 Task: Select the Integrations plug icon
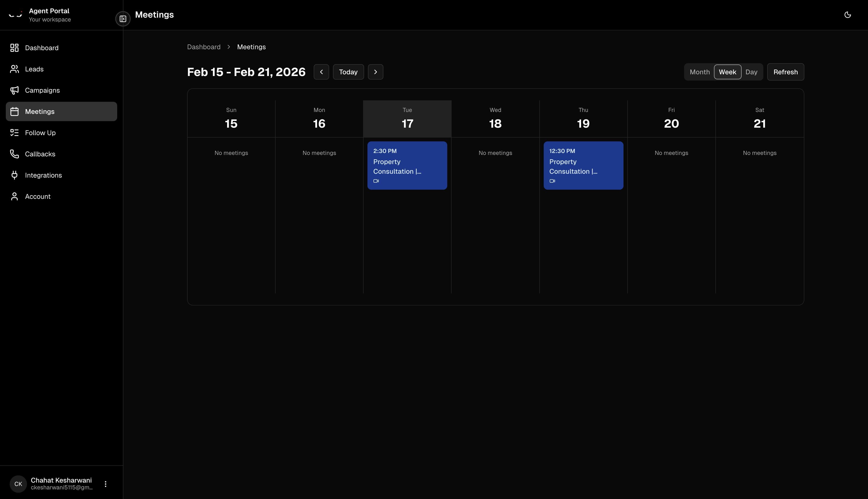click(x=14, y=175)
